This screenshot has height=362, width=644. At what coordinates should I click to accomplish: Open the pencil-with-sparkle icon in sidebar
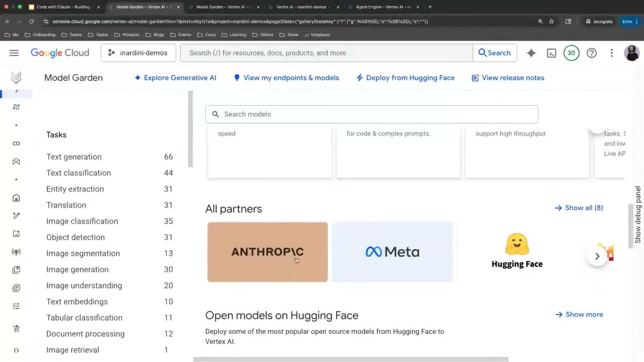[x=16, y=216]
